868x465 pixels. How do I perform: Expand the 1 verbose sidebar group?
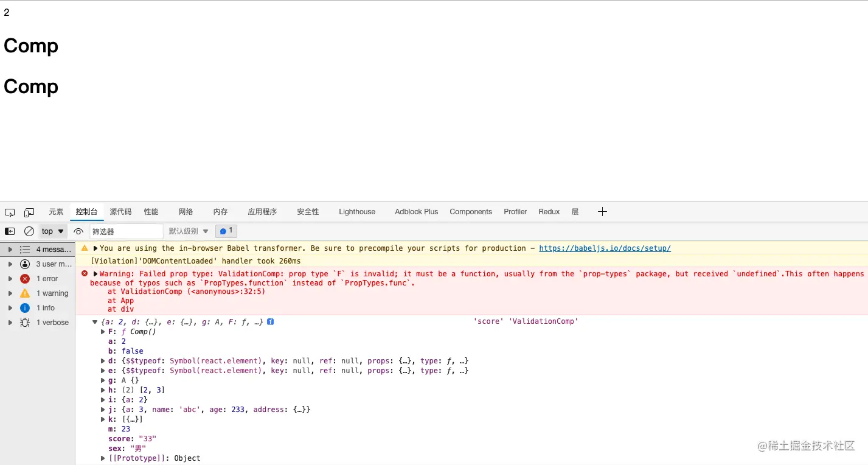10,323
